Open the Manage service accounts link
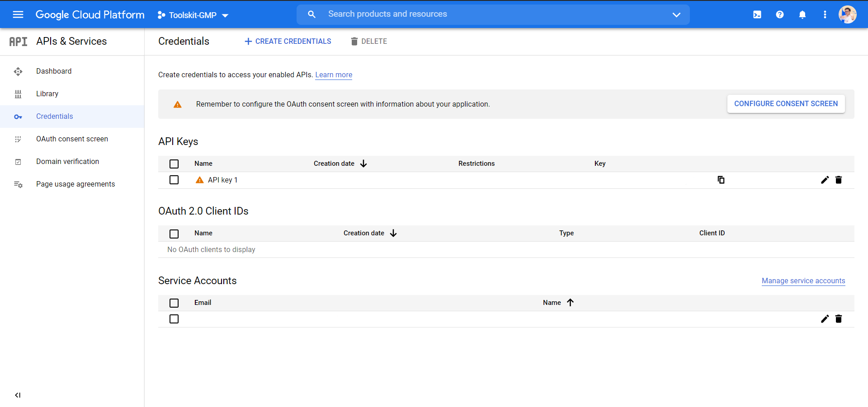The image size is (868, 407). click(x=803, y=281)
